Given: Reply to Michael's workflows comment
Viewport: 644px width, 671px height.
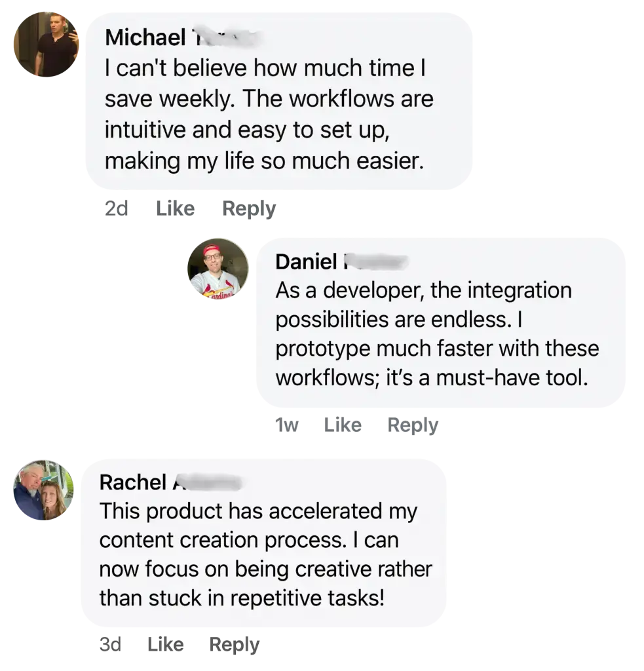Looking at the screenshot, I should point(248,210).
